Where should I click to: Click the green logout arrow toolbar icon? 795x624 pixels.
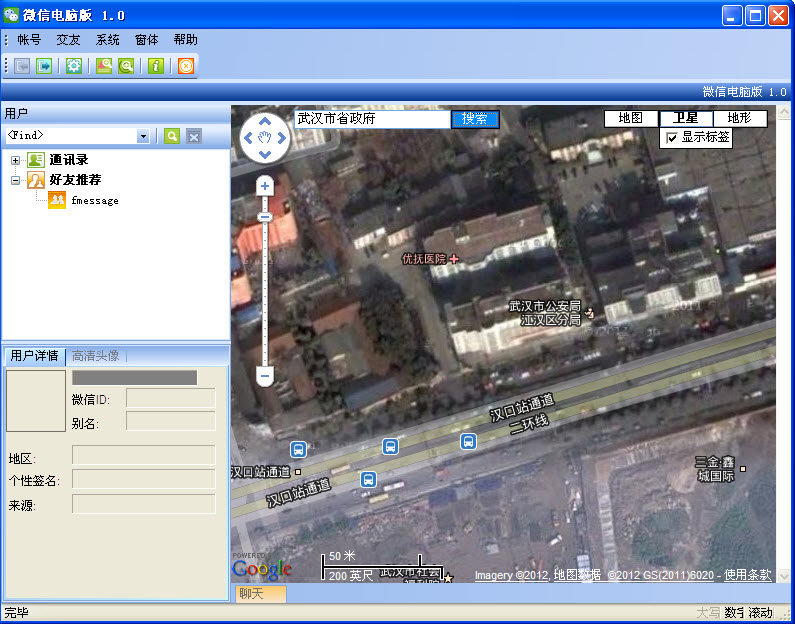point(44,66)
